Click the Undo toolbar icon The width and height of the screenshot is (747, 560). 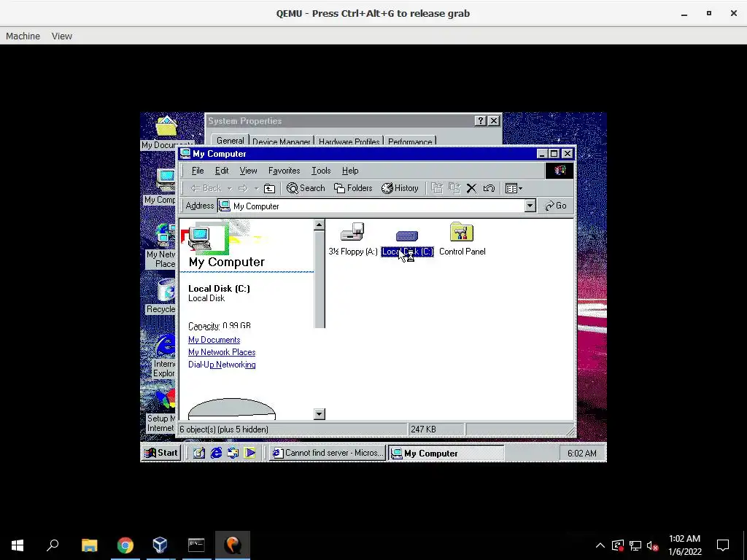pos(489,189)
